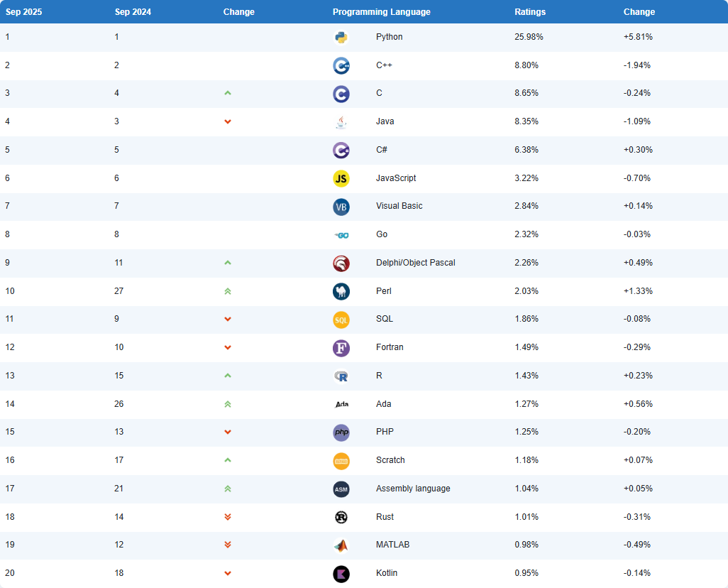Click the Ratings column header
Image resolution: width=728 pixels, height=588 pixels.
pos(530,12)
